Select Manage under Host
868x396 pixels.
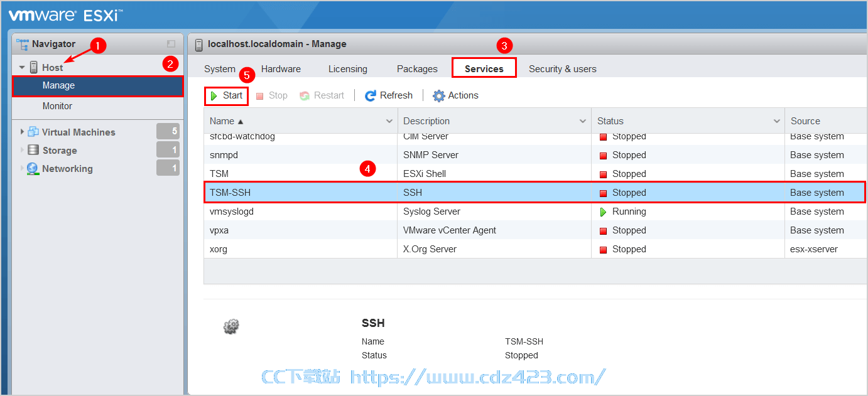(x=98, y=85)
